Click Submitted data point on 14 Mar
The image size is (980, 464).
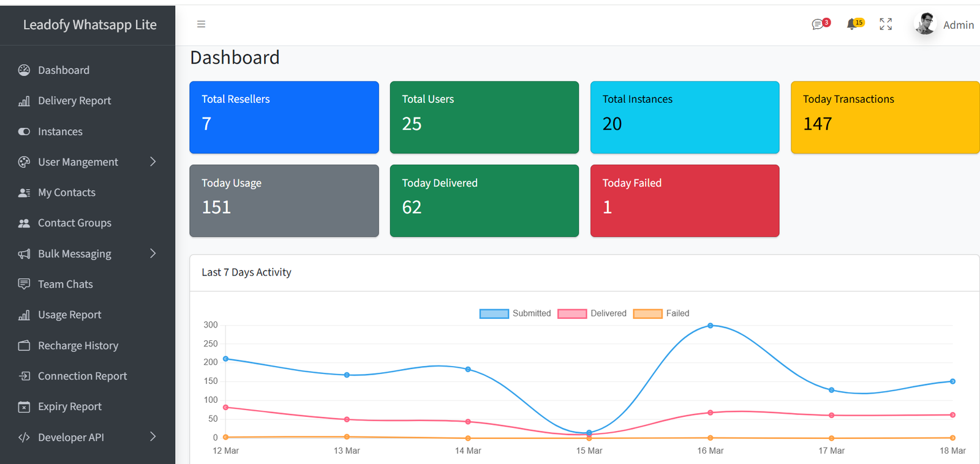click(468, 369)
